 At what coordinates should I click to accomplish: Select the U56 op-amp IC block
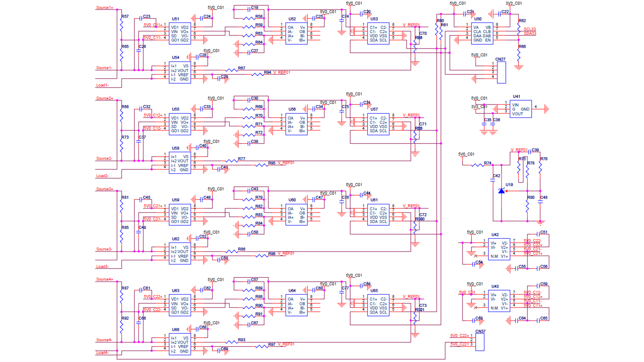pos(296,124)
